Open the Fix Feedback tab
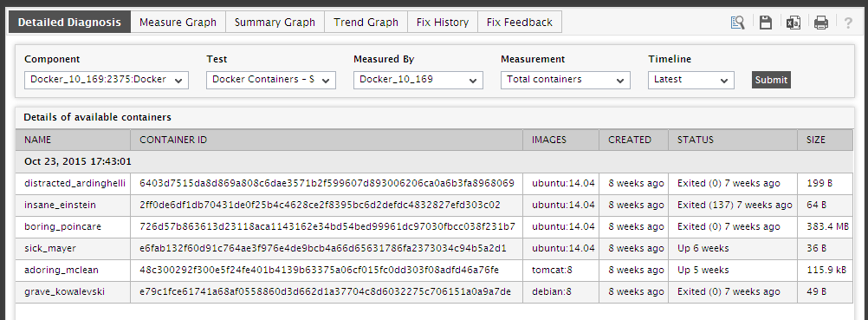 click(519, 23)
